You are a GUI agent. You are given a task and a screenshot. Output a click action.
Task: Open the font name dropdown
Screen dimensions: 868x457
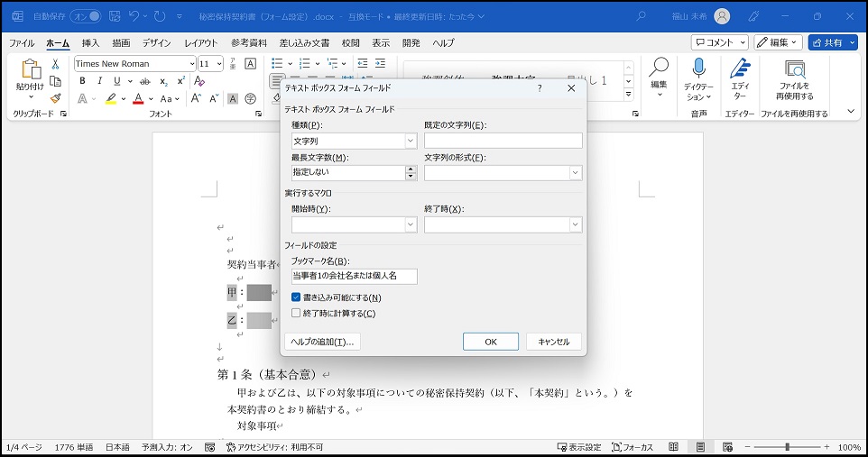[192, 64]
